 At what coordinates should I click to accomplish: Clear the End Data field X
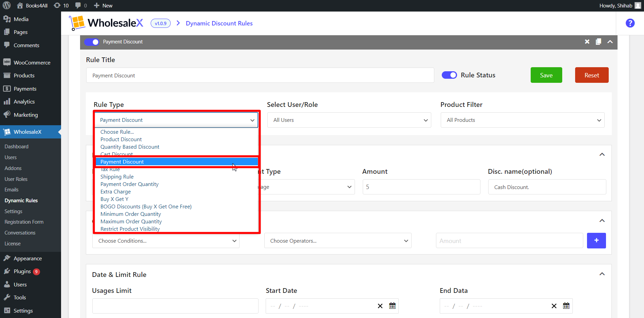tap(554, 306)
